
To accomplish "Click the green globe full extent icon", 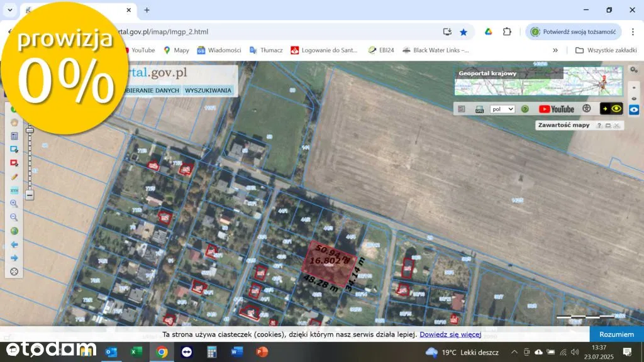I will click(x=14, y=231).
